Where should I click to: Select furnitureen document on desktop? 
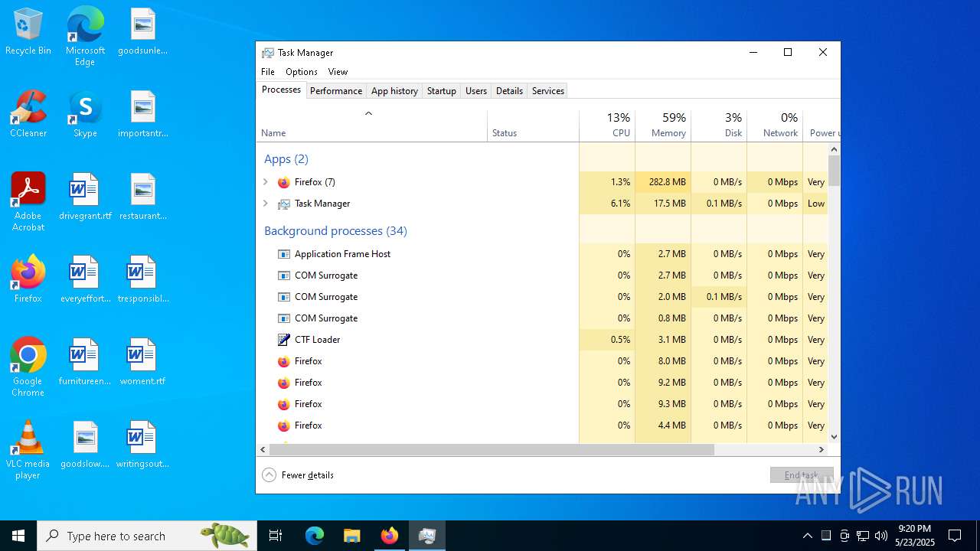pos(85,362)
